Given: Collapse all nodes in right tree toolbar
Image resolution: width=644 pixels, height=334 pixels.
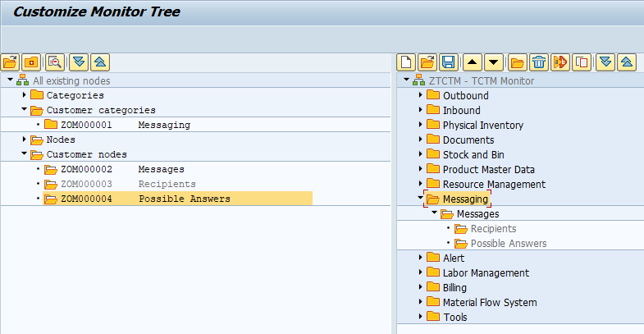Looking at the screenshot, I should click(x=627, y=62).
